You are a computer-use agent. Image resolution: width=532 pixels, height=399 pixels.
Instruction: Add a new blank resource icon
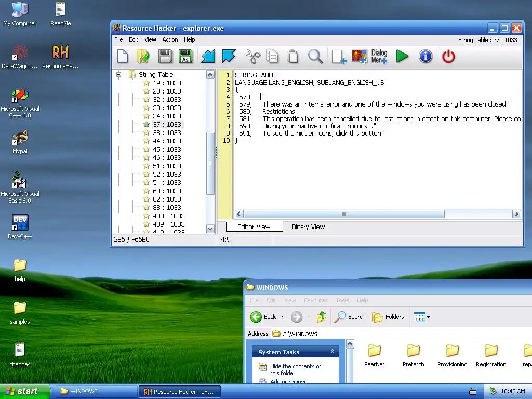tap(339, 56)
